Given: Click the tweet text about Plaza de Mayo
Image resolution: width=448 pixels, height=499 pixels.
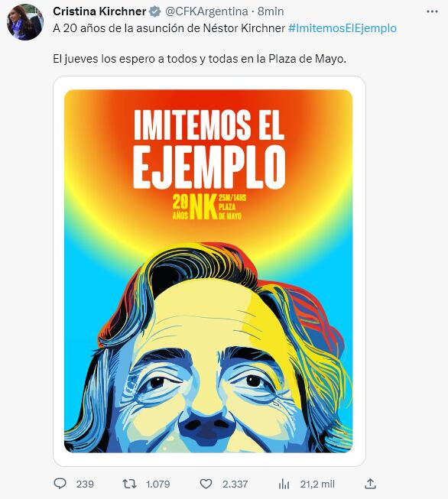Looking at the screenshot, I should click(200, 59).
